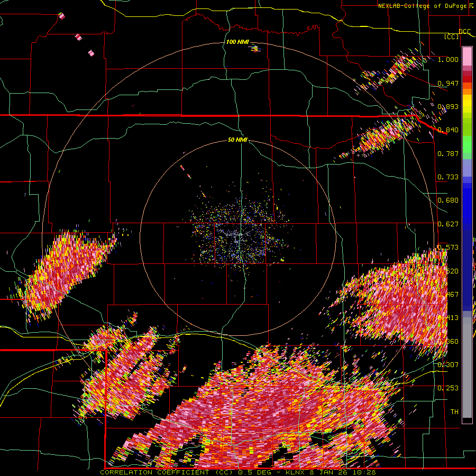476x476 pixels.
Task: Click the 0.253 legend value
Action: tap(448, 388)
